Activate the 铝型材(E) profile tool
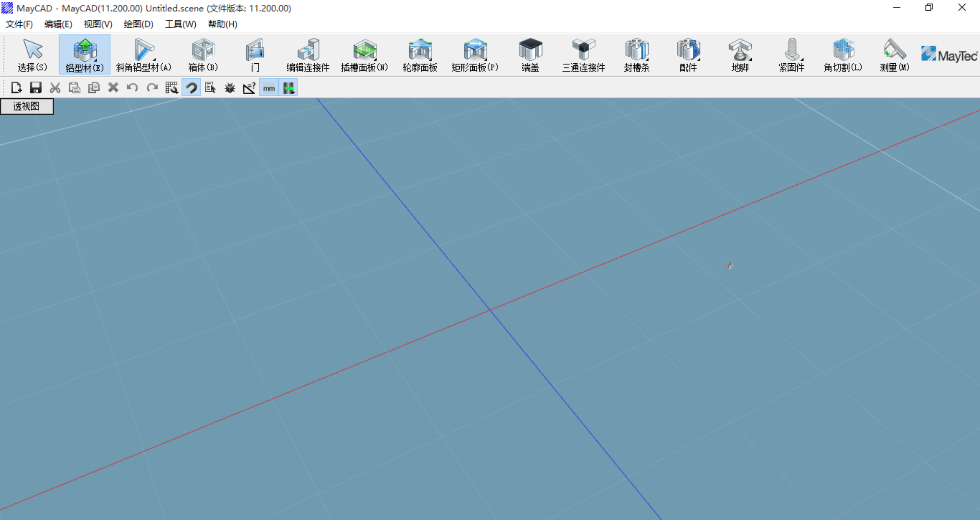This screenshot has height=520, width=980. pyautogui.click(x=84, y=55)
